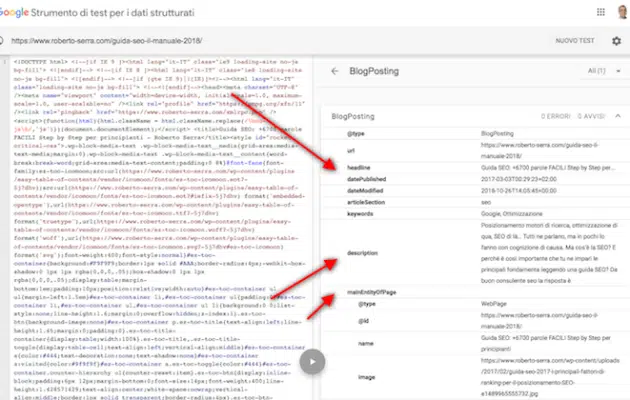Click inside the HTML source code editor
The width and height of the screenshot is (630, 400).
[x=161, y=229]
